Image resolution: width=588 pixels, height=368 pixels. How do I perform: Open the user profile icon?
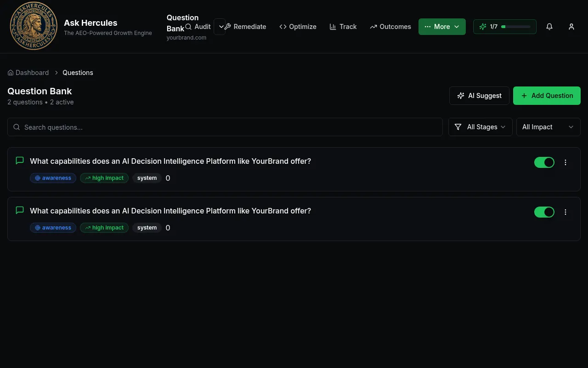point(571,27)
